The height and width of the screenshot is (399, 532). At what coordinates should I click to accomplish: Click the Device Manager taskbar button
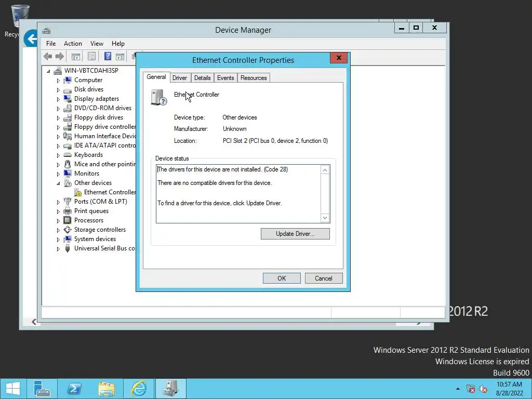pyautogui.click(x=170, y=389)
